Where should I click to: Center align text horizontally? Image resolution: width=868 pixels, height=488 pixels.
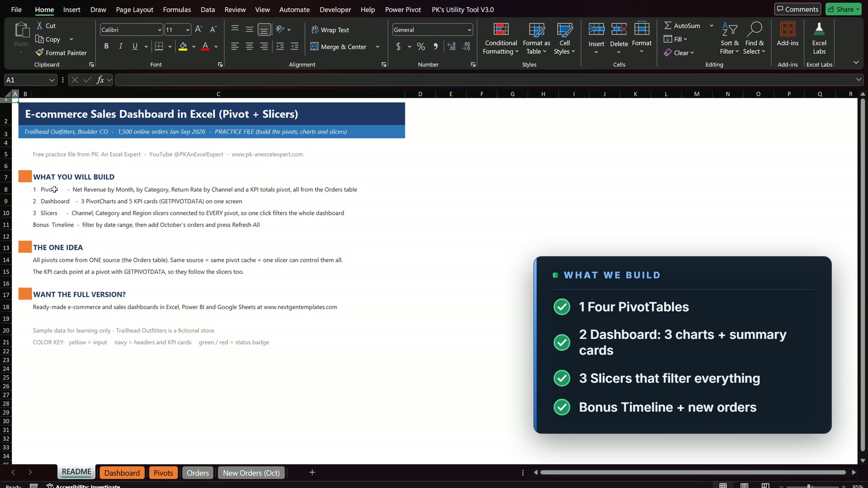tap(250, 47)
